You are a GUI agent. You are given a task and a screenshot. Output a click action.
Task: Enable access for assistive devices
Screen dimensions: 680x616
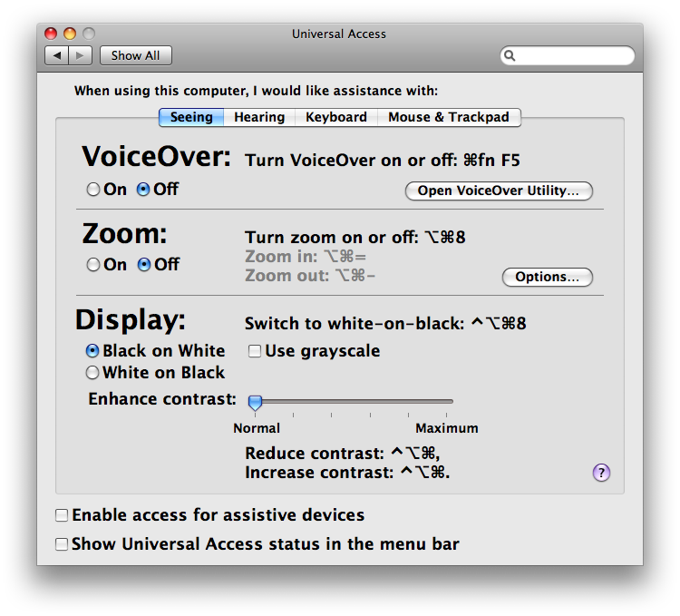(62, 515)
